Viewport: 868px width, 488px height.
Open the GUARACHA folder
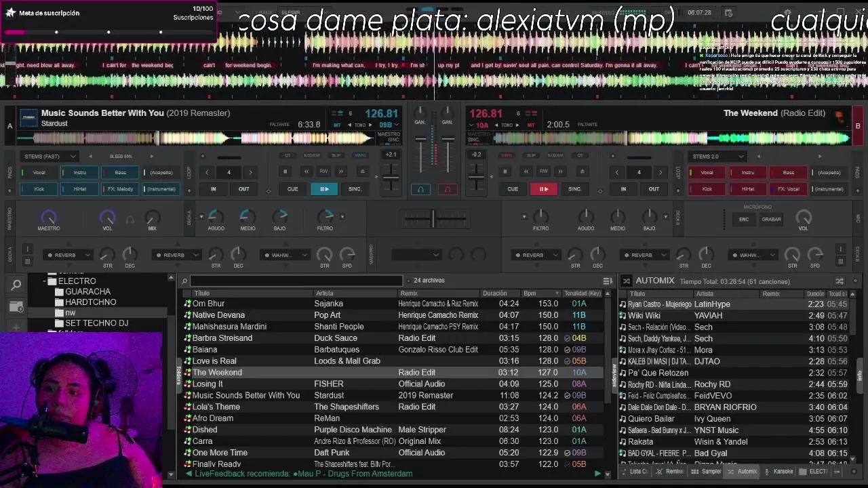point(87,291)
